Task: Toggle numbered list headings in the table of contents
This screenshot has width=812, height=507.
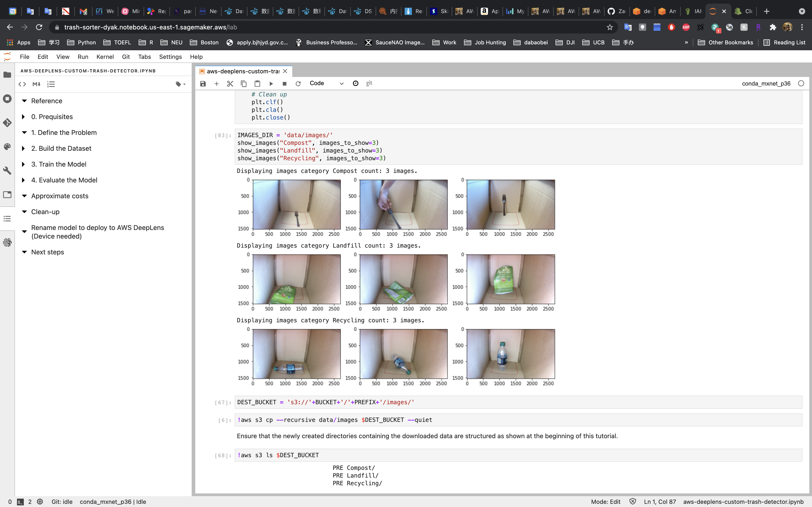Action: 51,84
